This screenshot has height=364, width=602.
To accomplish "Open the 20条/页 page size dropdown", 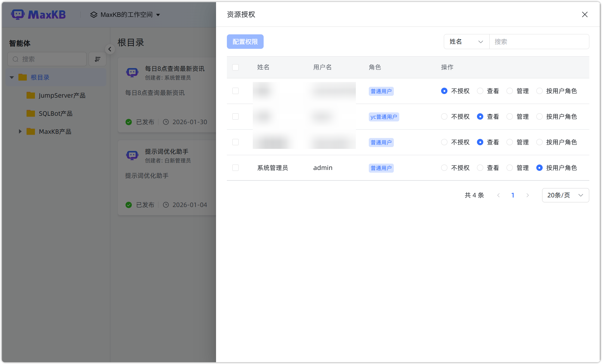I will pos(565,195).
